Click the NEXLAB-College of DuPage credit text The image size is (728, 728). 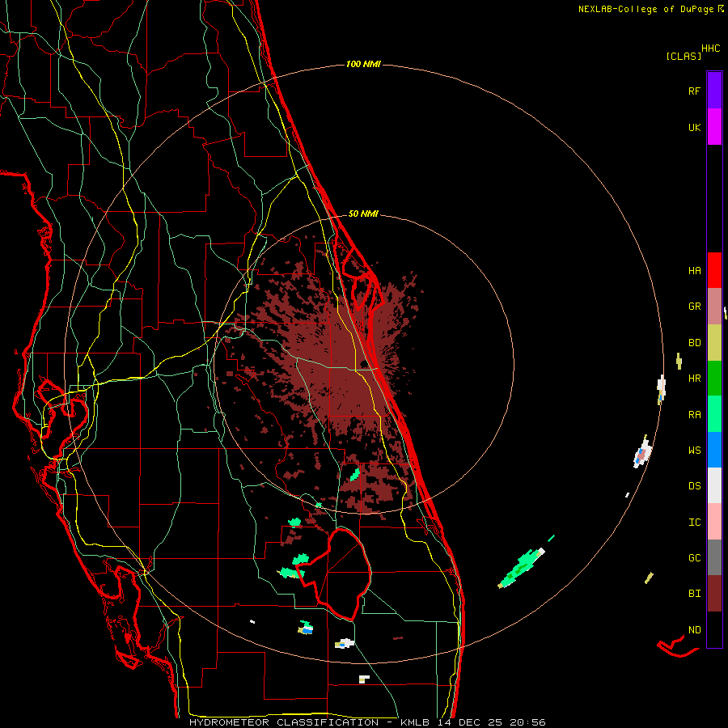pyautogui.click(x=646, y=9)
